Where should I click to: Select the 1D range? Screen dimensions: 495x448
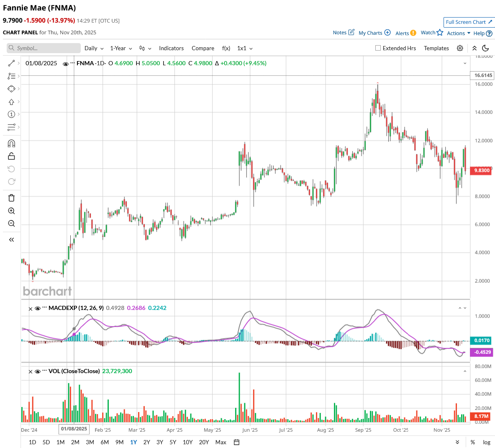[x=32, y=442]
